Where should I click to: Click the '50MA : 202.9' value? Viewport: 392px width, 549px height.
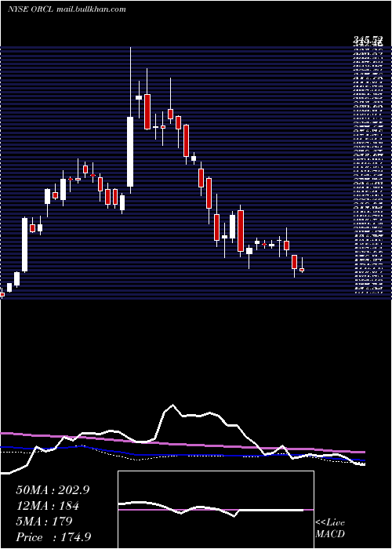tap(53, 490)
